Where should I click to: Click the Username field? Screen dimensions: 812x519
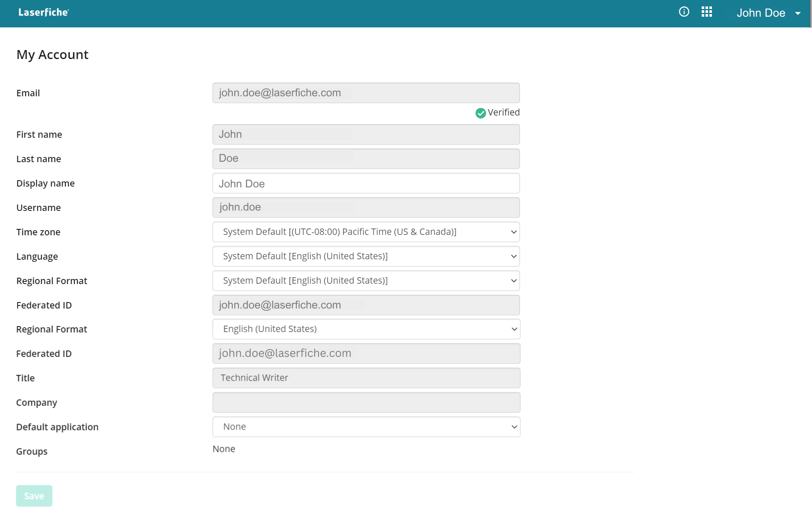pyautogui.click(x=366, y=207)
